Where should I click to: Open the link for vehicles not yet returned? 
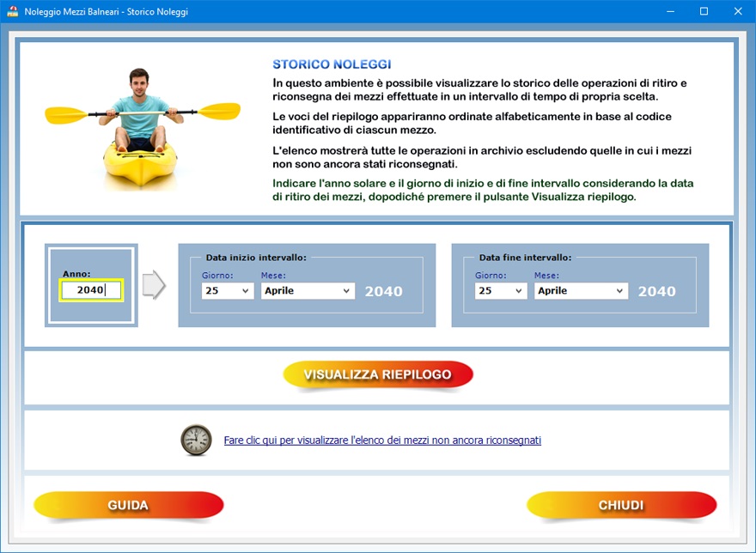tap(382, 441)
